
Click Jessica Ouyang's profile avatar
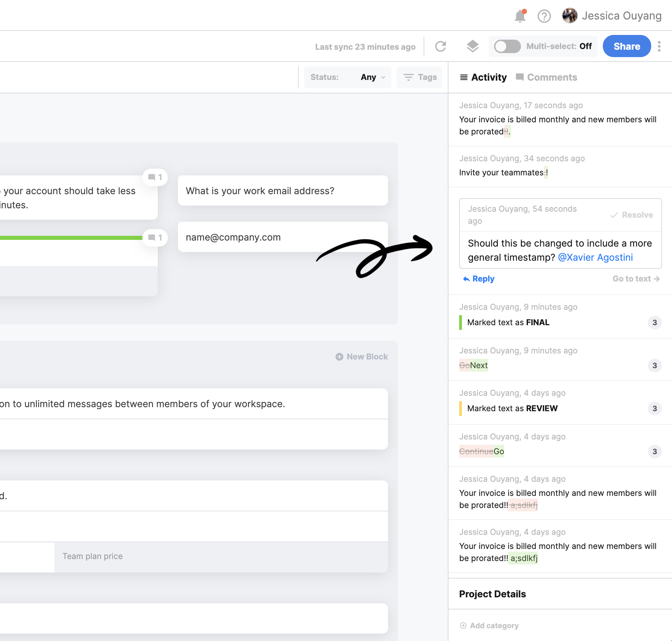(570, 16)
